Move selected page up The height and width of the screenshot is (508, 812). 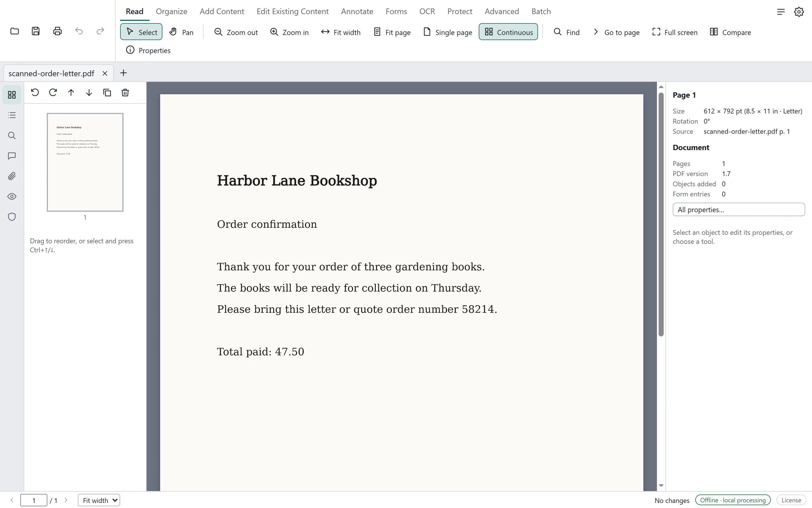point(71,92)
